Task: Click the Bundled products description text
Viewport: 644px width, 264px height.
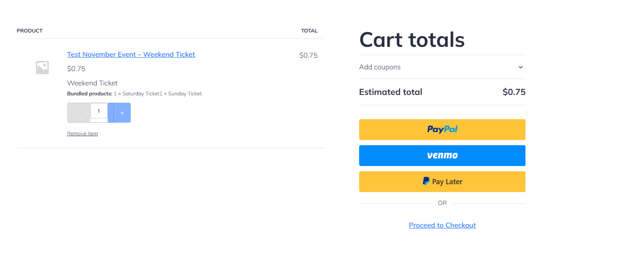Action: pyautogui.click(x=134, y=94)
